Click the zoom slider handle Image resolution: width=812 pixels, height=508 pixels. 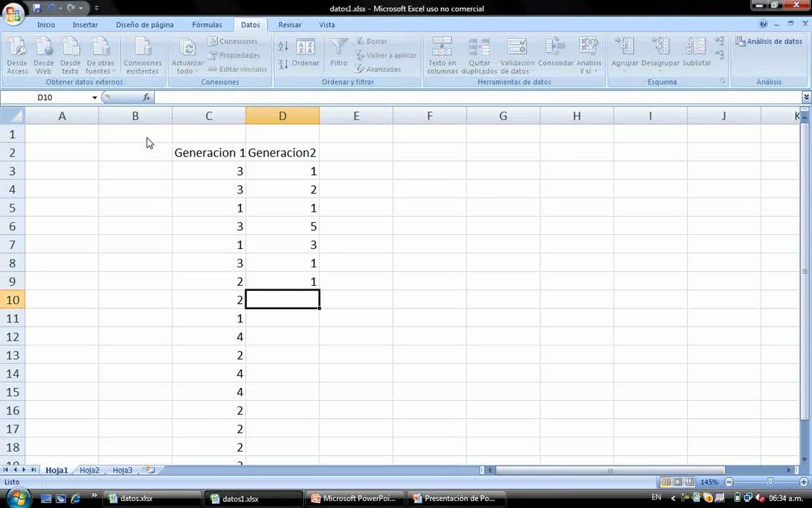pyautogui.click(x=770, y=482)
